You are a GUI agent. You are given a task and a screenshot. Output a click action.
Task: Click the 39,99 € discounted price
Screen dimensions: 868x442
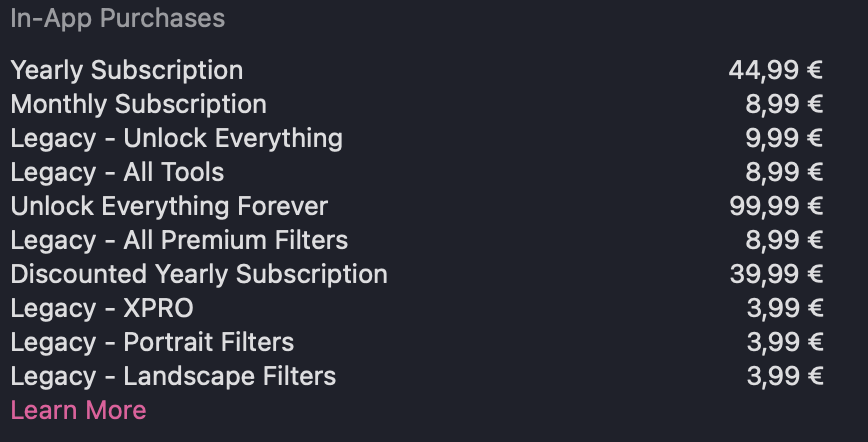[775, 274]
